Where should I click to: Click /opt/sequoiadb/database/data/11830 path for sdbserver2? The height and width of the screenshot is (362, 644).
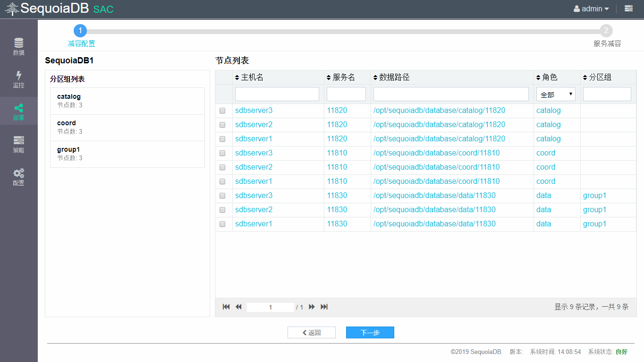point(434,210)
